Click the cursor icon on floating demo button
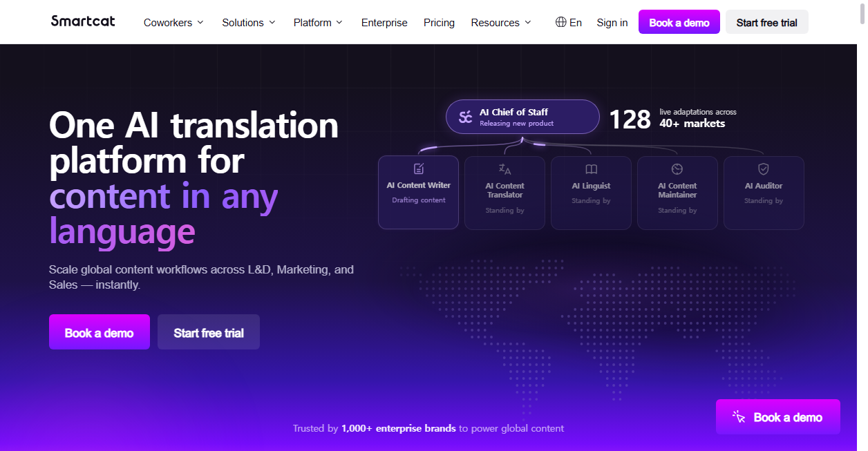This screenshot has width=868, height=451. [x=739, y=417]
